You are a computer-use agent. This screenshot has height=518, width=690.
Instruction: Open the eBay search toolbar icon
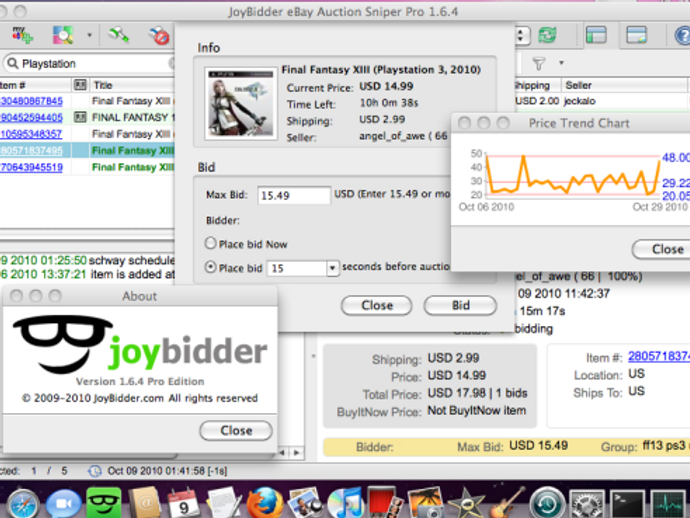[63, 35]
